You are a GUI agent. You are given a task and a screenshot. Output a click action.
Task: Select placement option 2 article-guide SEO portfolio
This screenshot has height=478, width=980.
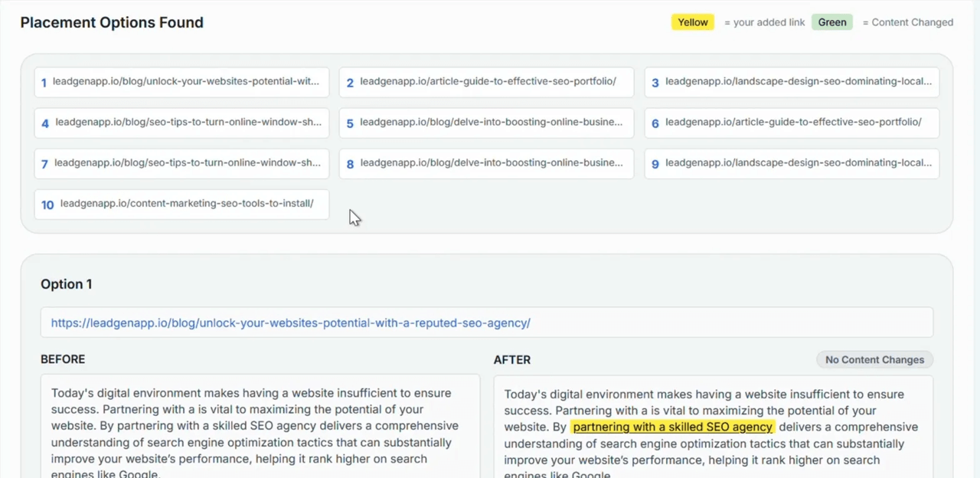[x=486, y=82]
